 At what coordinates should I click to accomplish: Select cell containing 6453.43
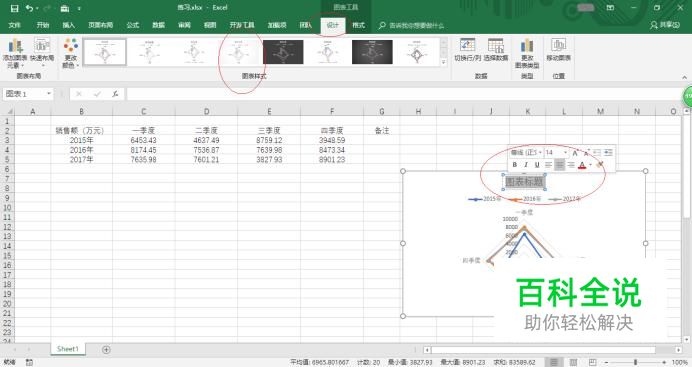click(143, 140)
